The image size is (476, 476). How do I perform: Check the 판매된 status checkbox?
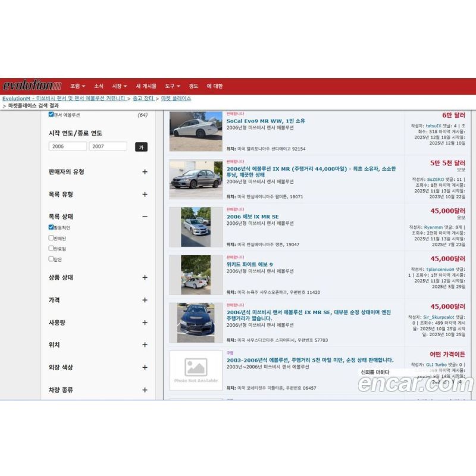[51, 237]
